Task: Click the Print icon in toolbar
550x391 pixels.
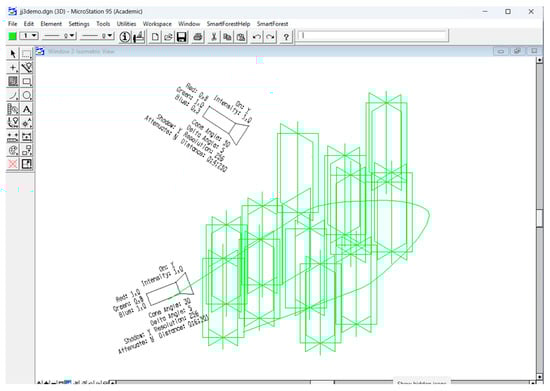Action: 197,37
